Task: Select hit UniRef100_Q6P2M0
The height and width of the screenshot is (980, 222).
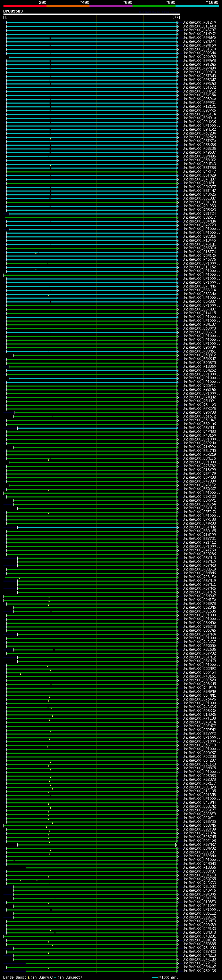Action: tap(199, 443)
